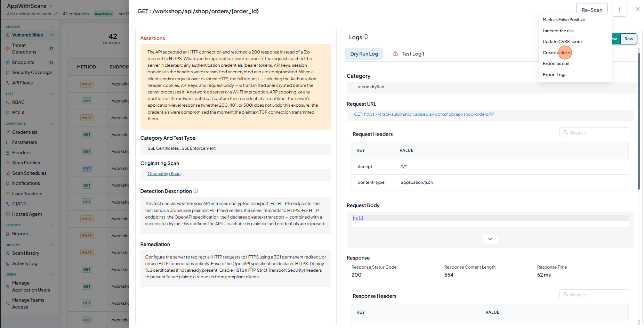Viewport: 644px width, 328px height.
Task: Open Issue Trackers in the sidebar
Action: click(27, 194)
